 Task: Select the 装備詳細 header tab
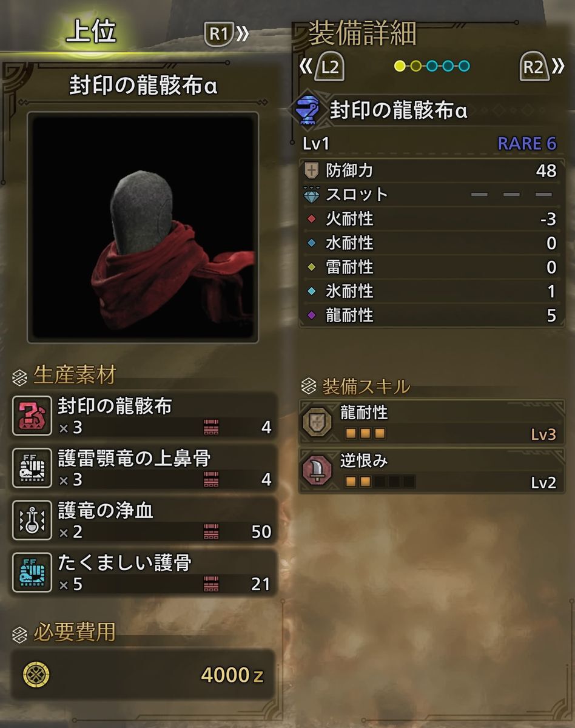coord(362,34)
